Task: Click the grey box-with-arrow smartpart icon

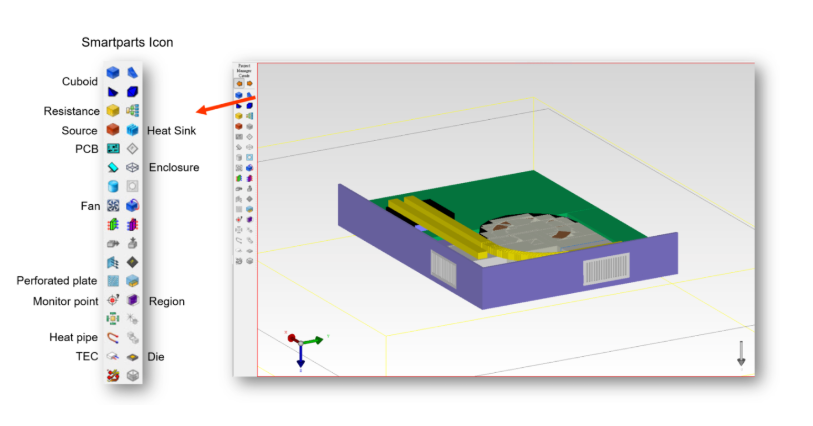Action: click(x=113, y=243)
